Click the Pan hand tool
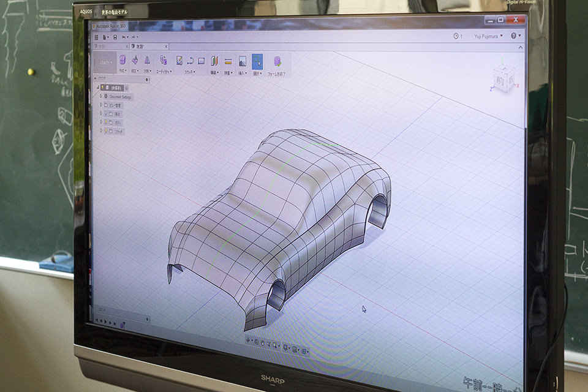The height and width of the screenshot is (392, 588). point(263,343)
